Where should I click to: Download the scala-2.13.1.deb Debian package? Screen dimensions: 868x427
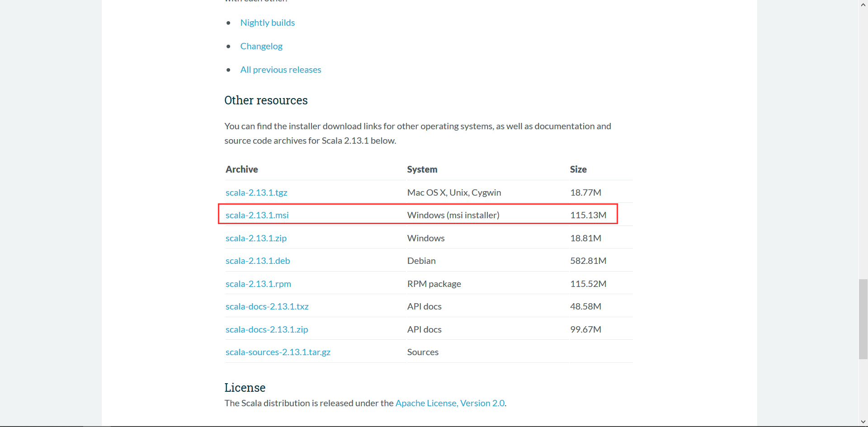258,261
